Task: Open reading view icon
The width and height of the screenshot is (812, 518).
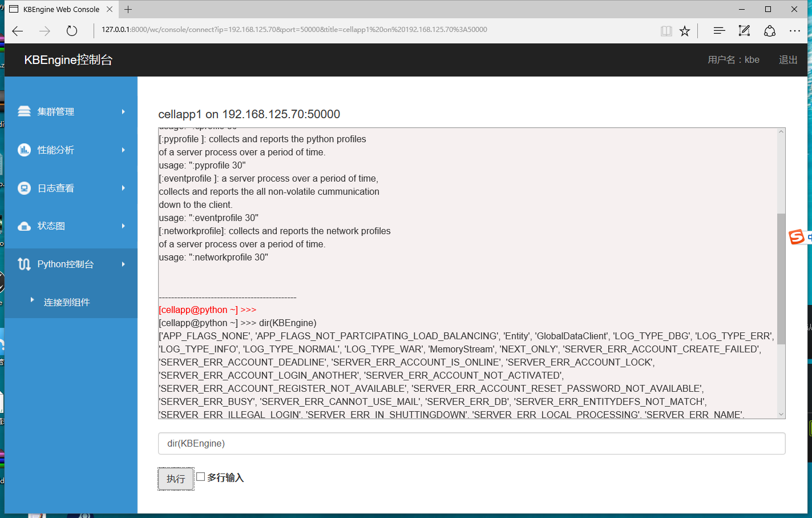Action: tap(666, 31)
